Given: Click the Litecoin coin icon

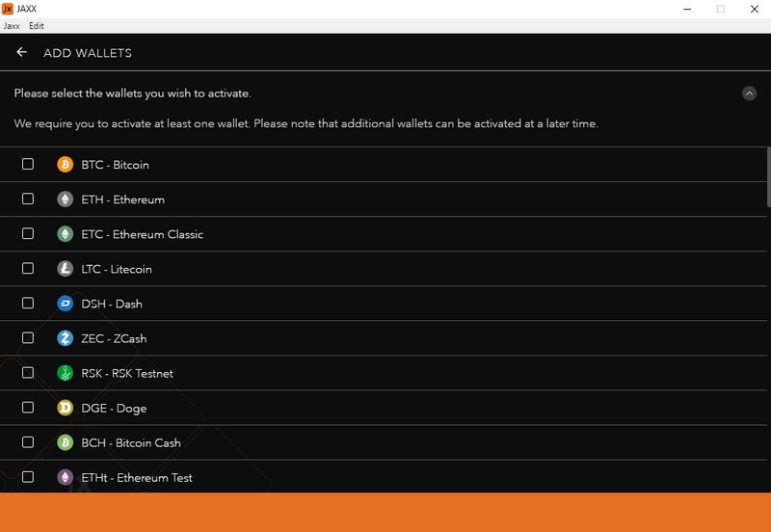Looking at the screenshot, I should (65, 269).
